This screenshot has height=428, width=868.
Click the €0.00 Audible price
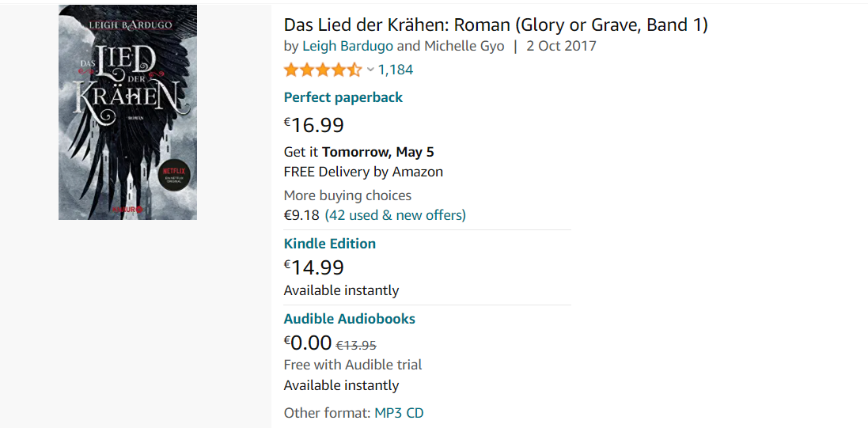[x=308, y=343]
